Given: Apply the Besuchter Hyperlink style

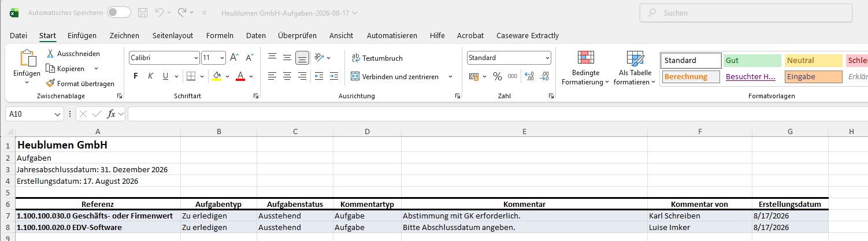Looking at the screenshot, I should [x=752, y=76].
